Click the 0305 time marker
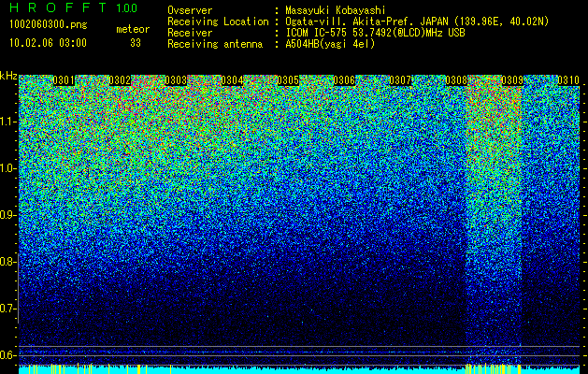This screenshot has height=374, width=588. [x=288, y=80]
